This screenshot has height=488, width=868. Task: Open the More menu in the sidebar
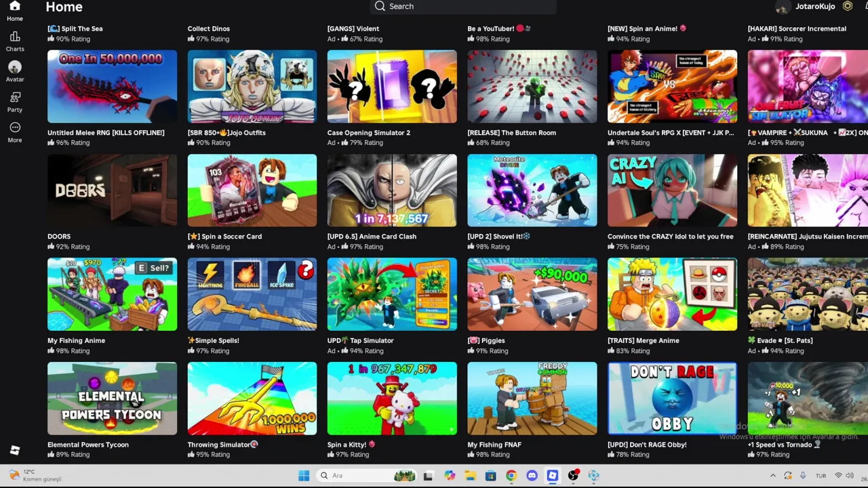(15, 132)
